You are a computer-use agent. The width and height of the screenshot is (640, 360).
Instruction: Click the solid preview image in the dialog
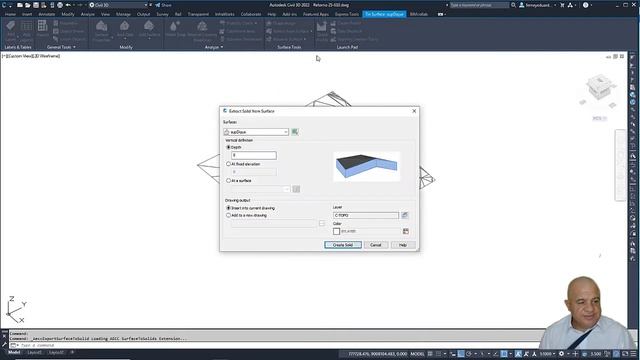(367, 166)
